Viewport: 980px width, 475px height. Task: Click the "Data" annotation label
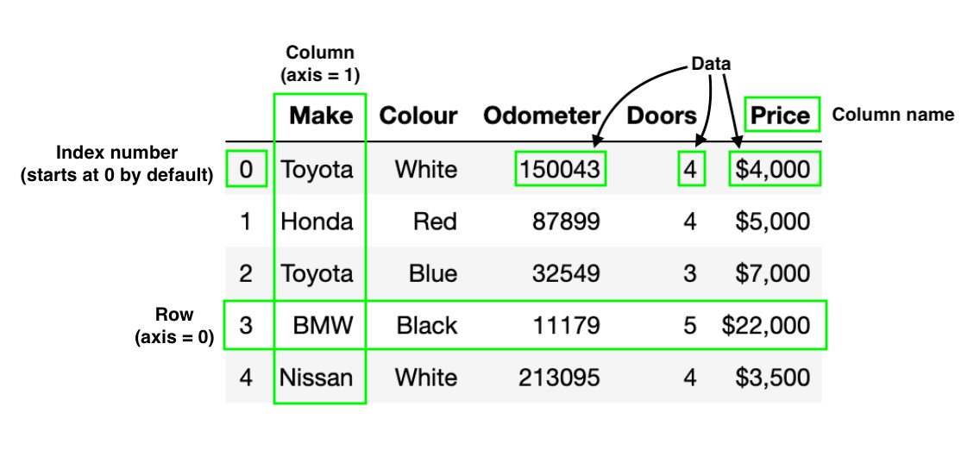(x=712, y=64)
